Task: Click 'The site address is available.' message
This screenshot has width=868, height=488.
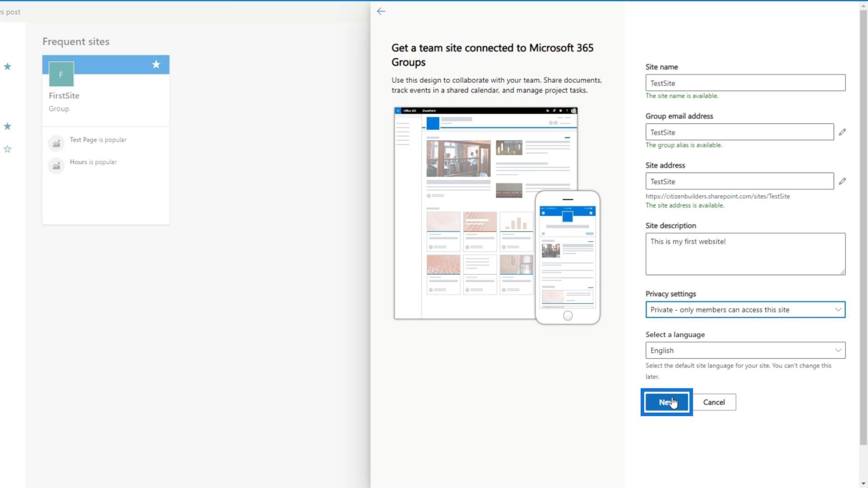Action: 685,206
